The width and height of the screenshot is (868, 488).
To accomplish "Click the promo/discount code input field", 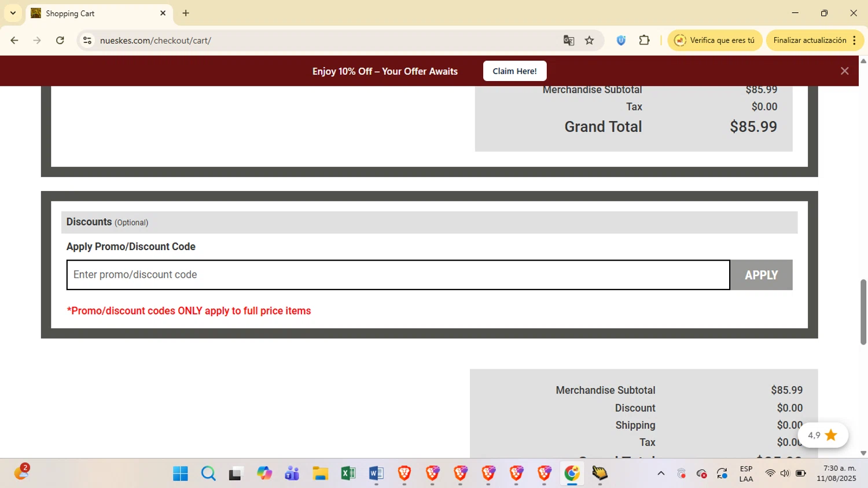I will (398, 275).
